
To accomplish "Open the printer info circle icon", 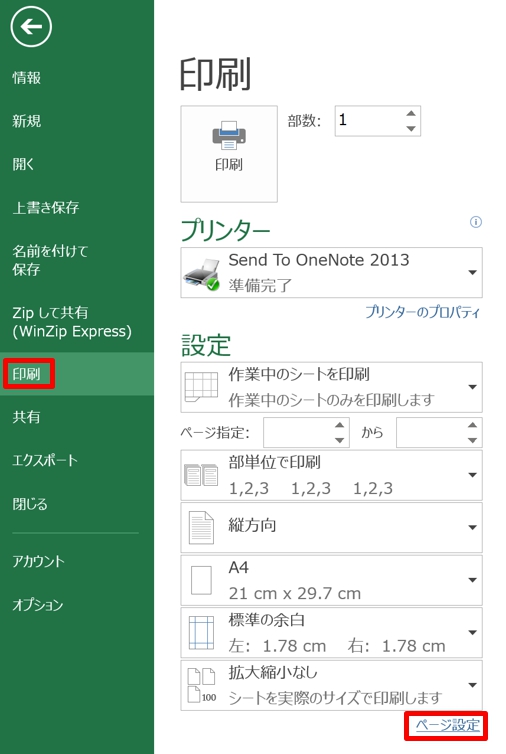I will 476,222.
